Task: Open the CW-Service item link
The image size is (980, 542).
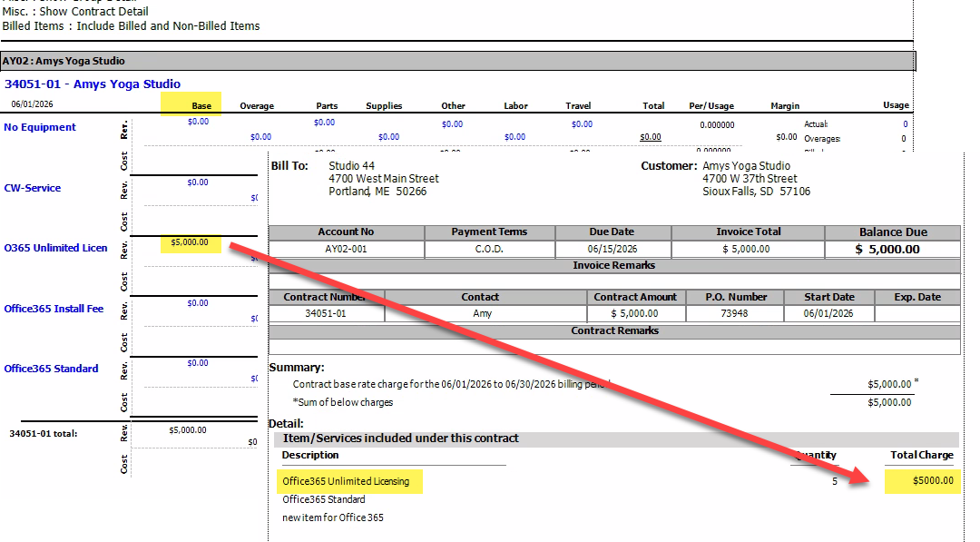Action: [x=33, y=188]
